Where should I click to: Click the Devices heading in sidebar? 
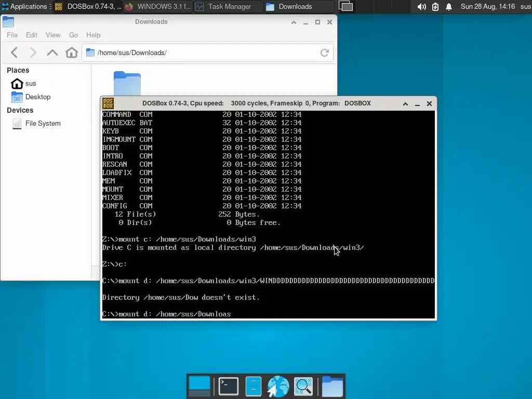click(x=20, y=110)
